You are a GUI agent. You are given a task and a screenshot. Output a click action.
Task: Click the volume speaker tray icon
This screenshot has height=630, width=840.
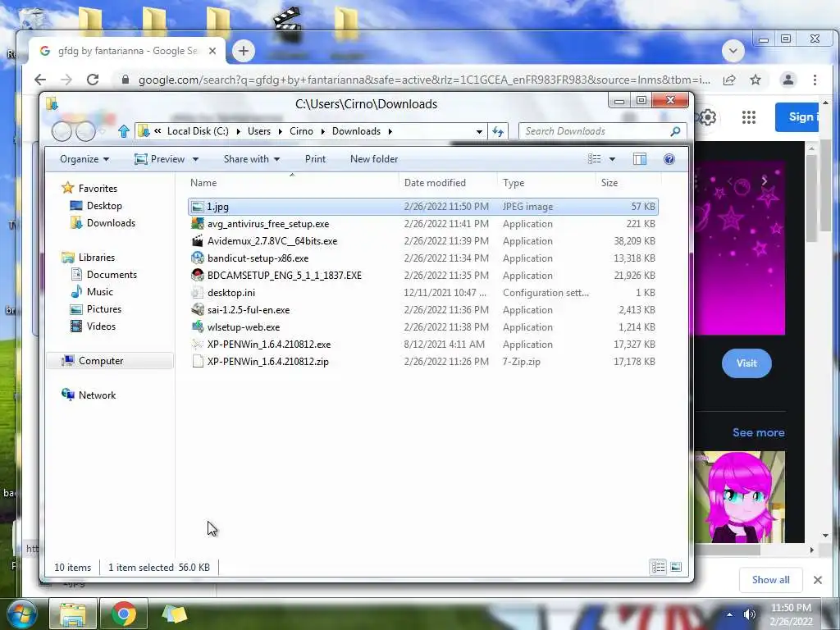tap(750, 614)
